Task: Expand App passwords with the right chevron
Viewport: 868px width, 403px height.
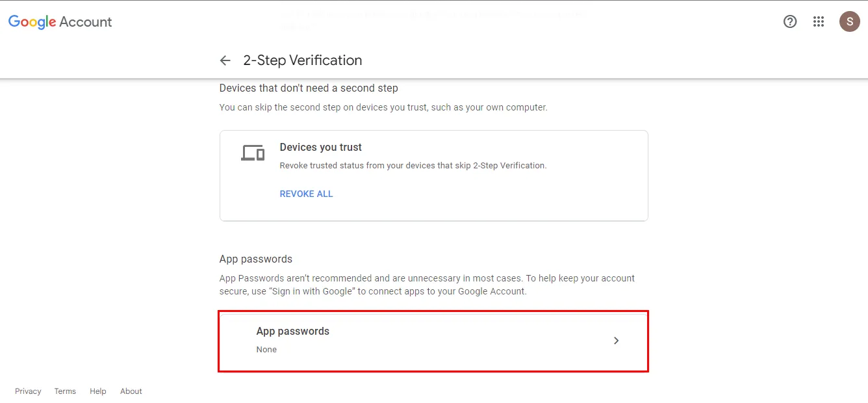Action: [x=617, y=341]
